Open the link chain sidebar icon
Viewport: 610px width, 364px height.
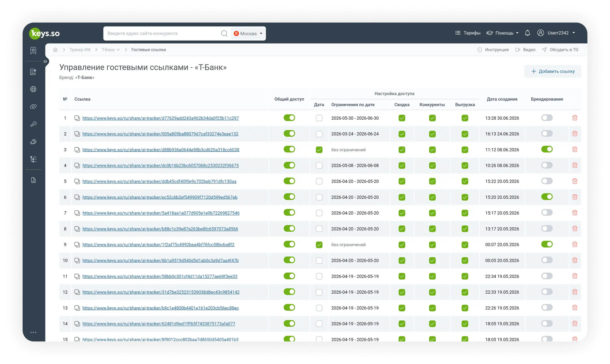click(33, 106)
